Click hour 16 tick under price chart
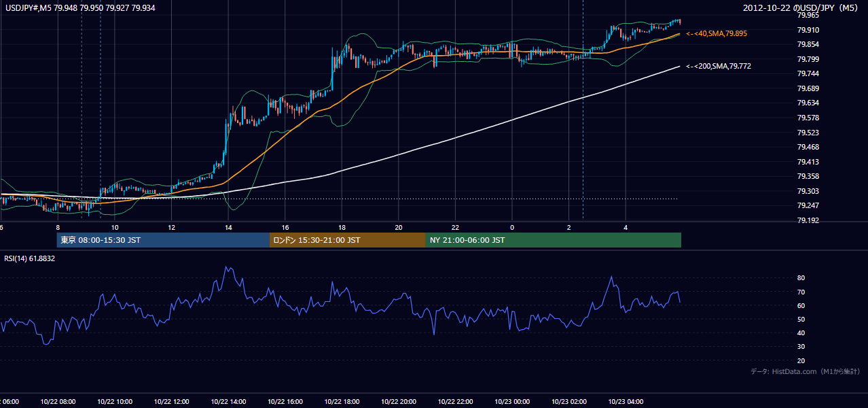Image resolution: width=868 pixels, height=408 pixels. point(285,228)
